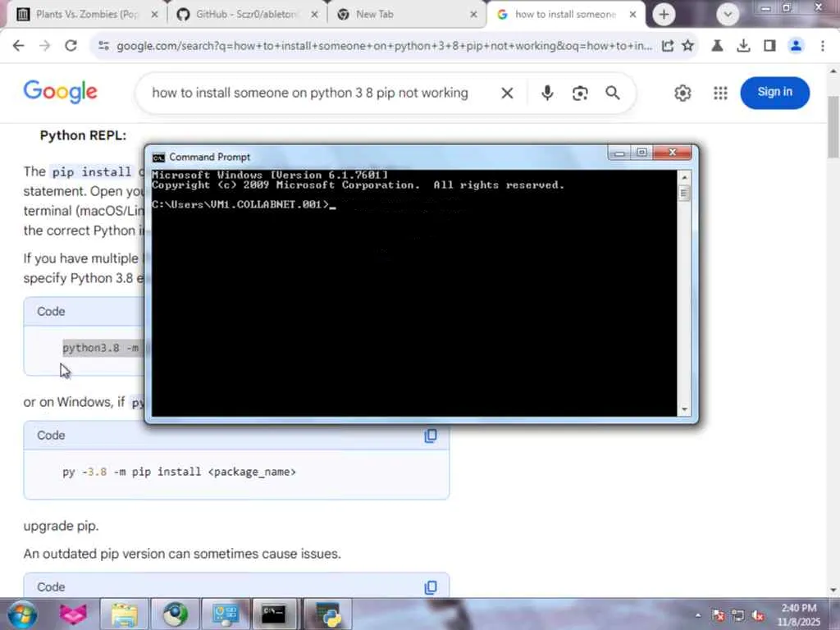Viewport: 840px width, 630px height.
Task: Open the clock showing 2:40 PM
Action: point(799,615)
